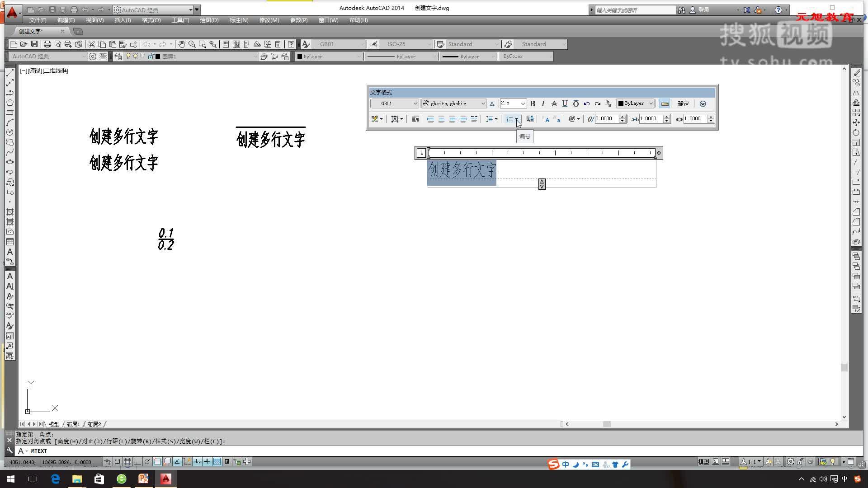Open the 格式(O) menu
The width and height of the screenshot is (868, 488).
[151, 20]
